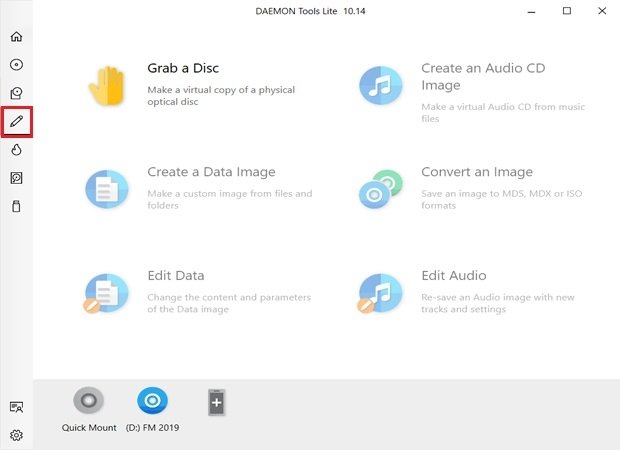The width and height of the screenshot is (620, 450).
Task: Open the Virtual HDD sidebar icon
Action: point(16,178)
